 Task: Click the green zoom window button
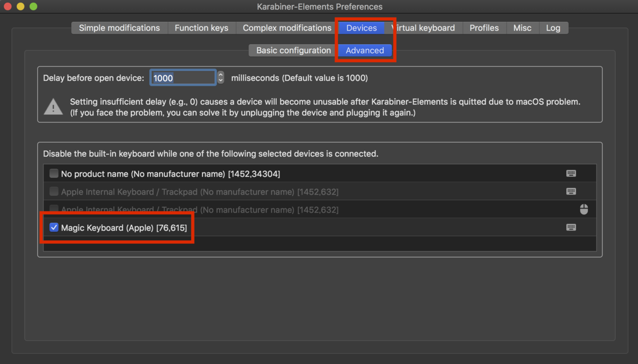click(33, 7)
